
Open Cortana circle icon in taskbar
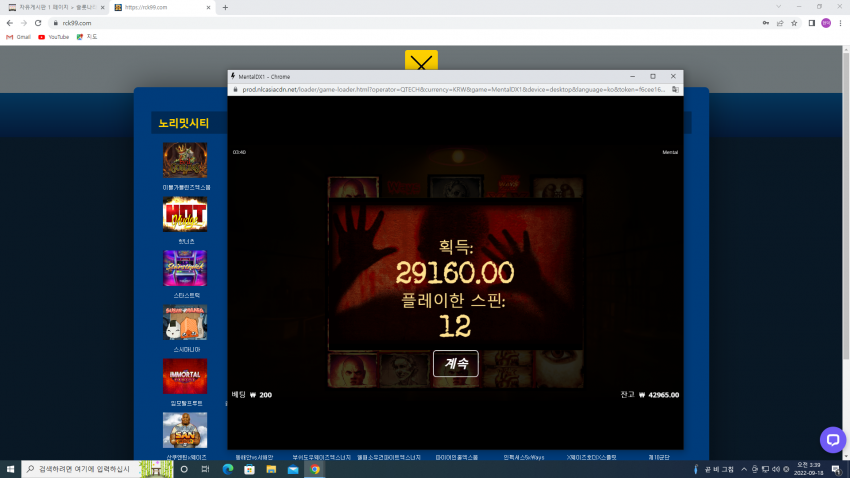coord(184,469)
